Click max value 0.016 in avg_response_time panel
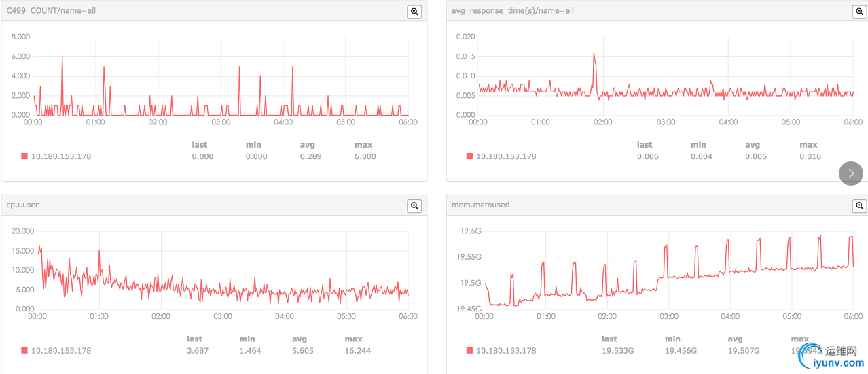Image resolution: width=868 pixels, height=374 pixels. click(x=810, y=156)
